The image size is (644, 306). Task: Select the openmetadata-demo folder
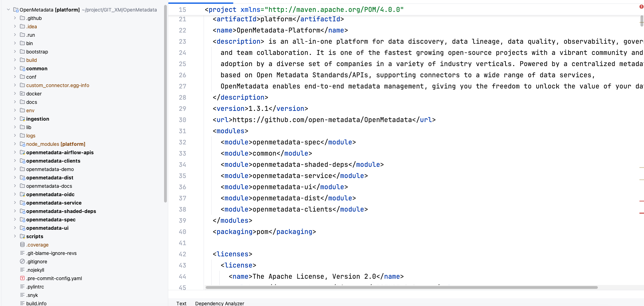pos(50,169)
